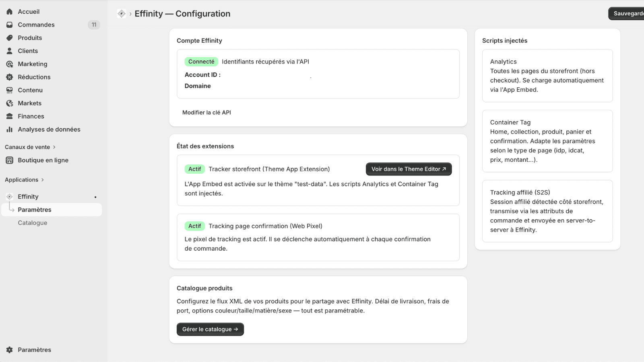This screenshot has width=644, height=362.
Task: Click the Analyses de données chart icon
Action: coord(10,130)
